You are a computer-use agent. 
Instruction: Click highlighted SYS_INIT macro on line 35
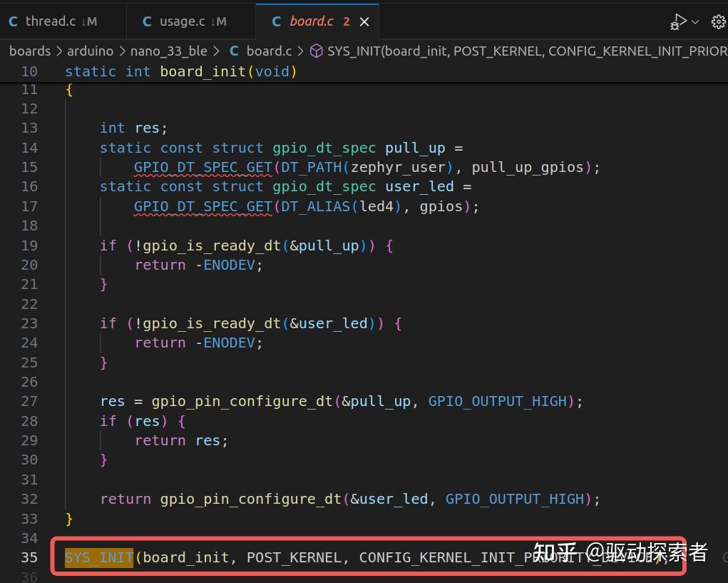tap(99, 557)
